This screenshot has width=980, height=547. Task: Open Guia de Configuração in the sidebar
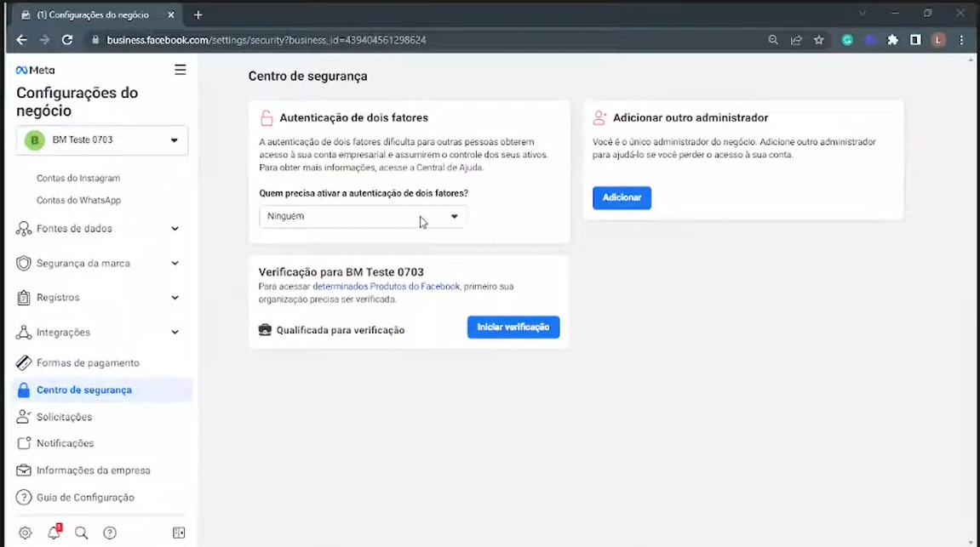pyautogui.click(x=85, y=498)
